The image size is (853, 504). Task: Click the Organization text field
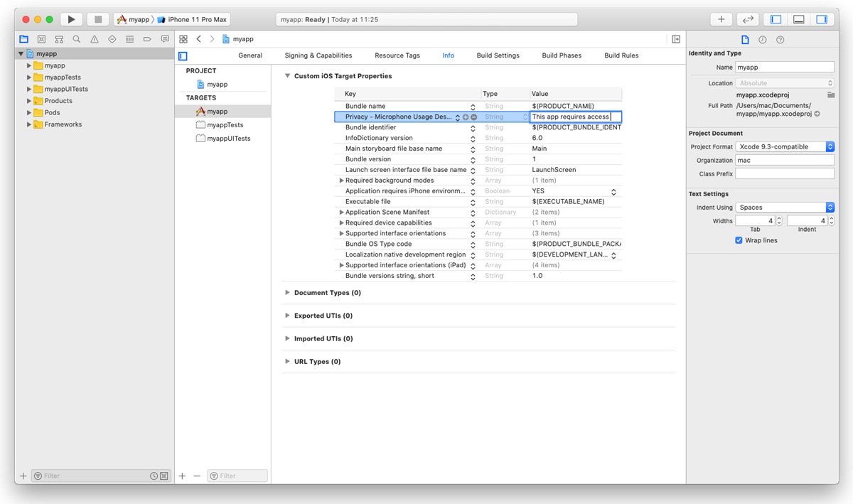pos(785,160)
